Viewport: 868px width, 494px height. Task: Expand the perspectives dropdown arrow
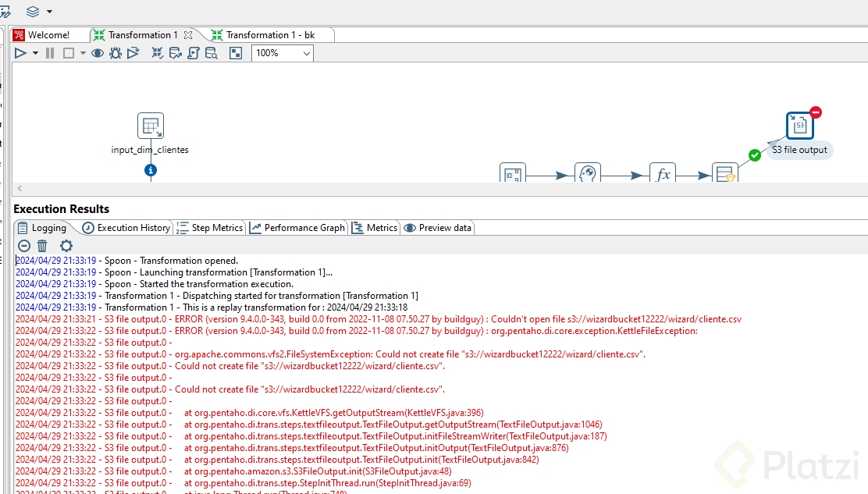(49, 12)
